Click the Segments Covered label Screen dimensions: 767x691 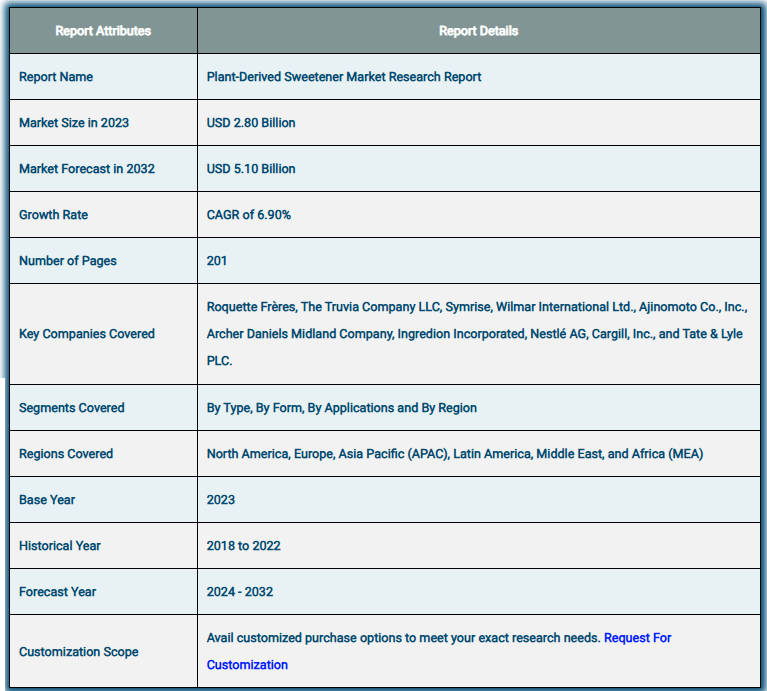click(x=71, y=408)
